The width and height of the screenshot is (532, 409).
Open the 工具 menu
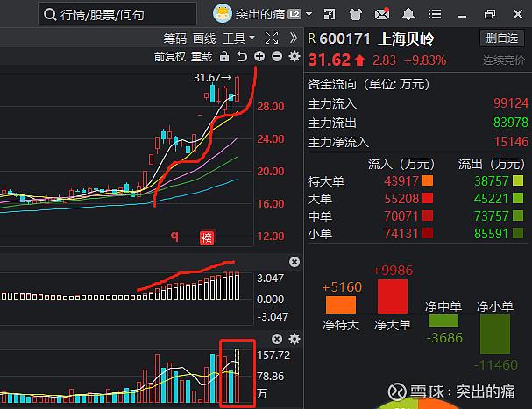point(234,39)
